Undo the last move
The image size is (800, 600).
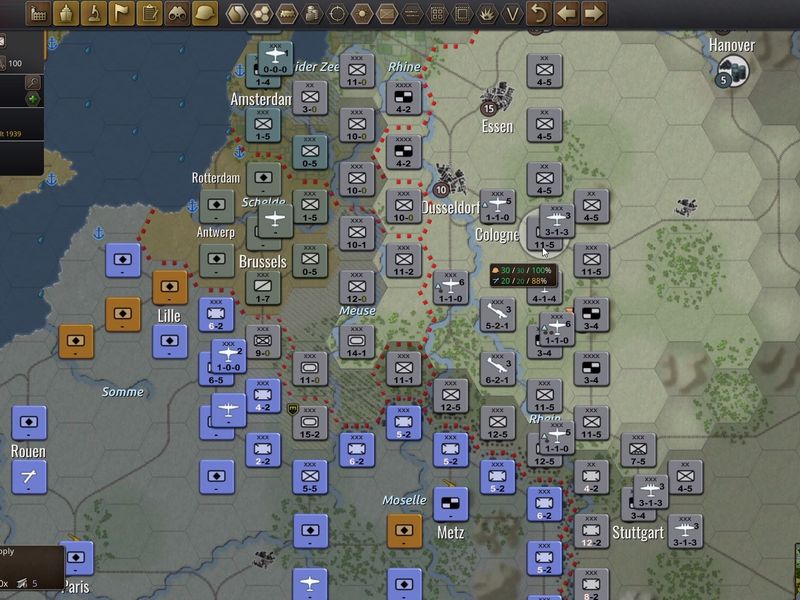pyautogui.click(x=539, y=14)
